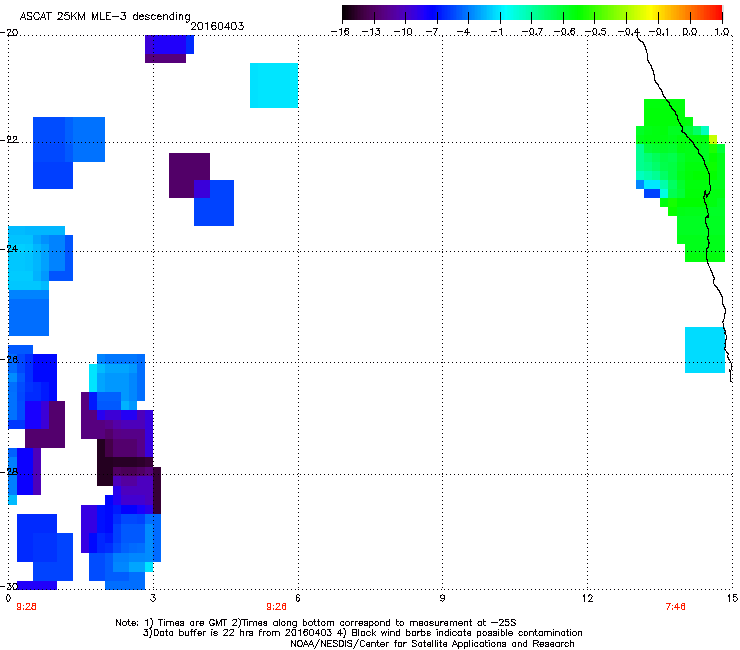This screenshot has height=650, width=740.
Task: Select the '-16' color bar tick label
Action: [340, 32]
